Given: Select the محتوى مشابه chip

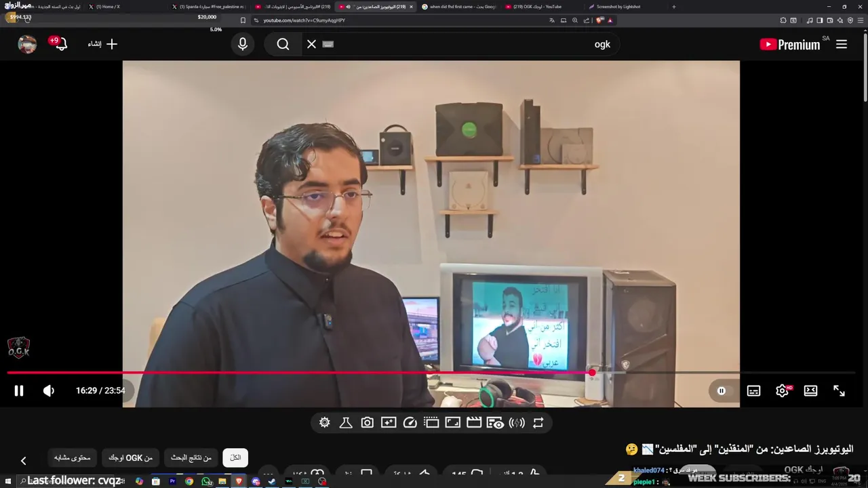Looking at the screenshot, I should (73, 458).
